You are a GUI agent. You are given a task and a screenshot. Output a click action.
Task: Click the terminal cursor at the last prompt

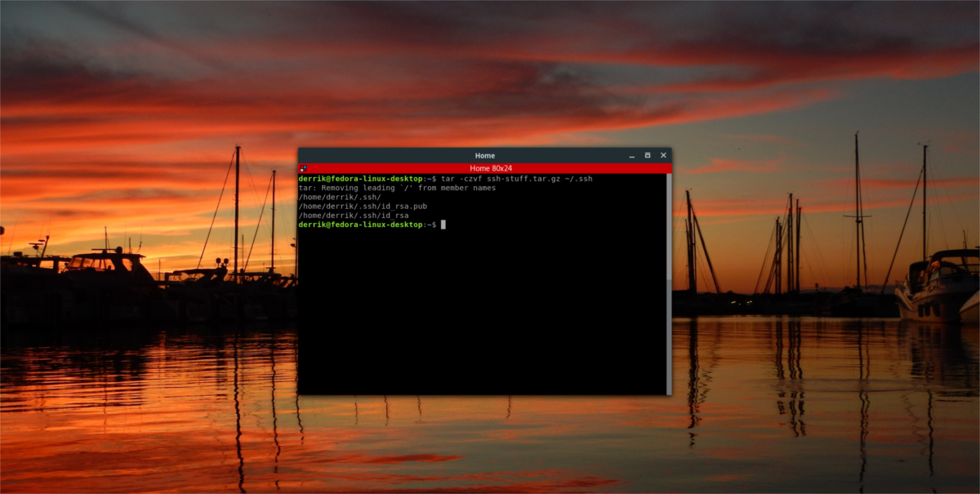[x=443, y=224]
